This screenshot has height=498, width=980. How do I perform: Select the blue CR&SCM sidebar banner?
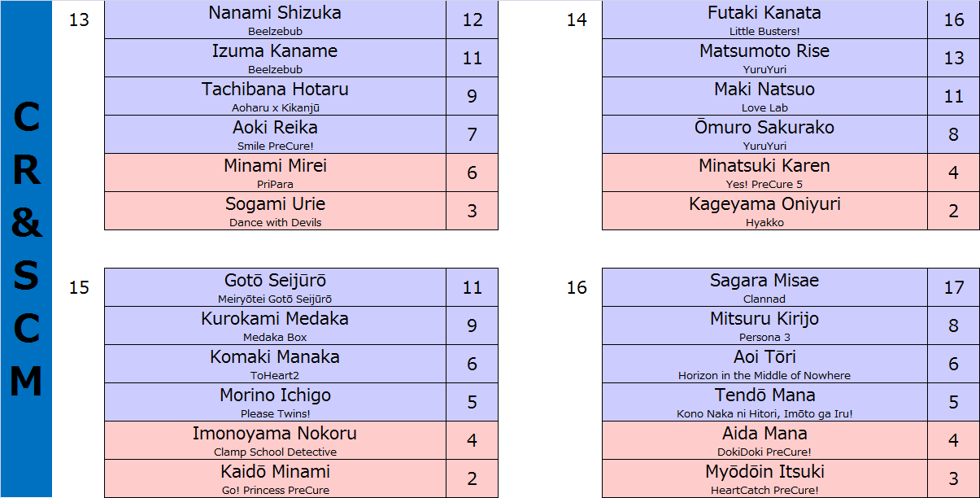tap(26, 249)
